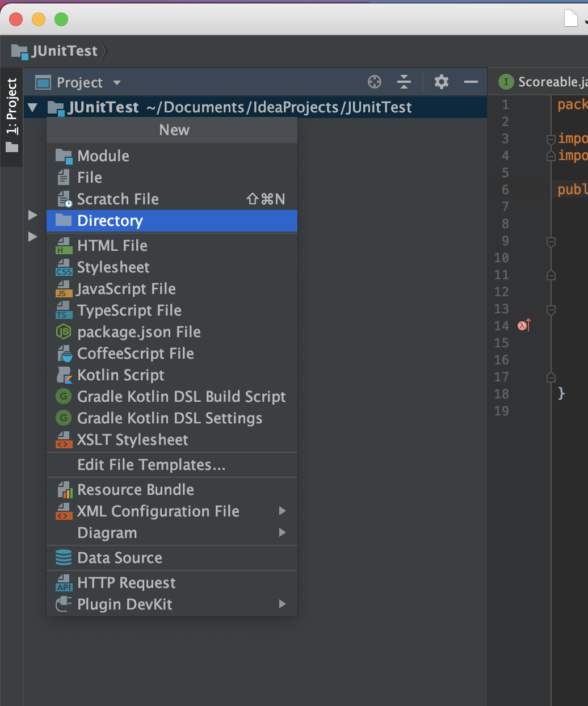Screen dimensions: 588x706
Task: Add a new Data Source
Action: click(171, 558)
